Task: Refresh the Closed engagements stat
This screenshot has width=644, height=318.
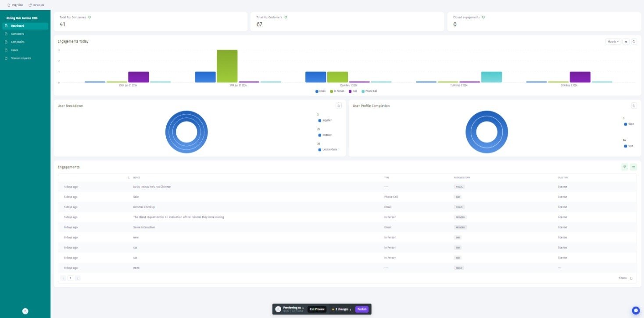Action: click(x=483, y=17)
